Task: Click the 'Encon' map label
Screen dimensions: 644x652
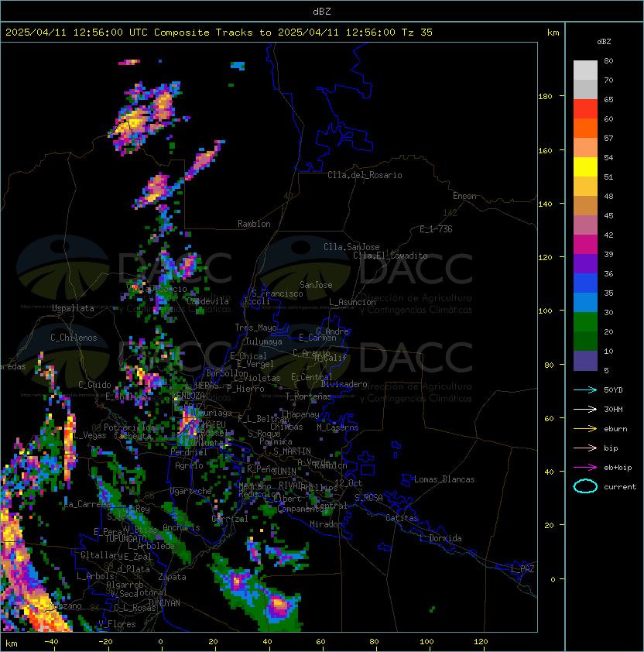Action: [x=464, y=196]
